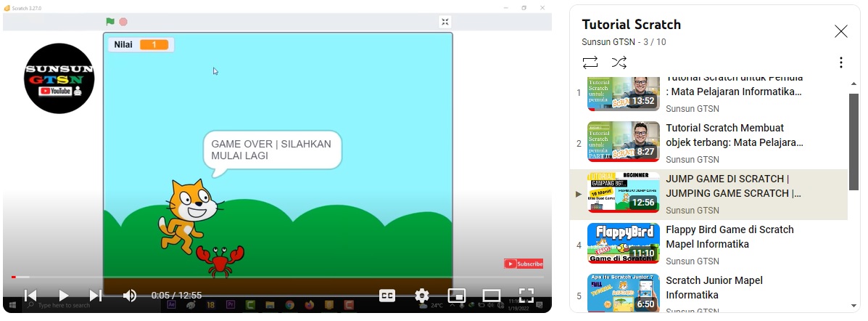Click the red Camtasia C taskbar icon
Image resolution: width=868 pixels, height=321 pixels.
click(349, 304)
